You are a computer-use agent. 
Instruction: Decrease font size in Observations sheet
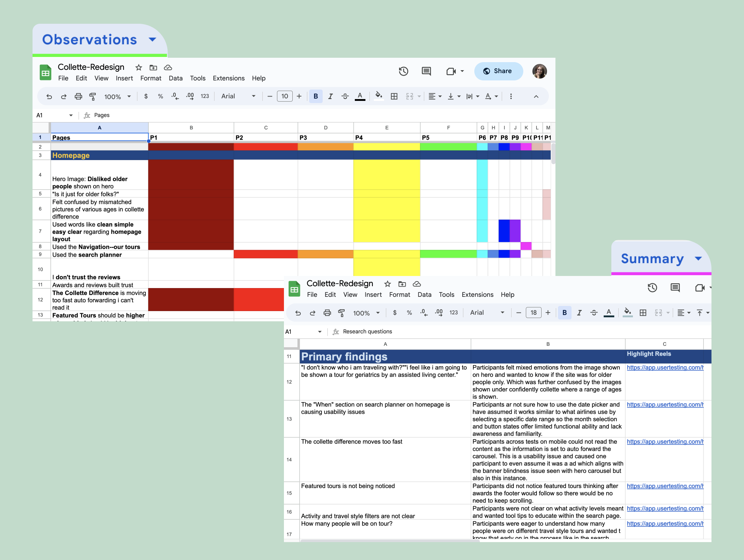tap(270, 96)
